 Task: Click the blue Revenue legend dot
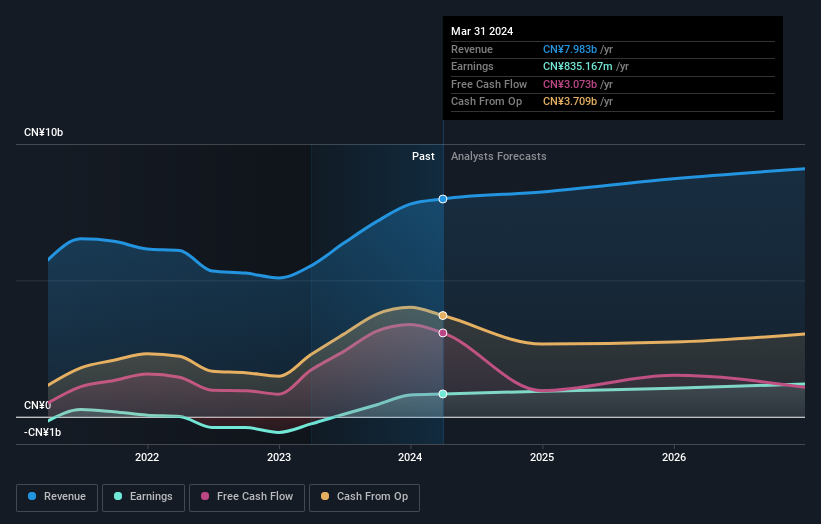click(32, 496)
